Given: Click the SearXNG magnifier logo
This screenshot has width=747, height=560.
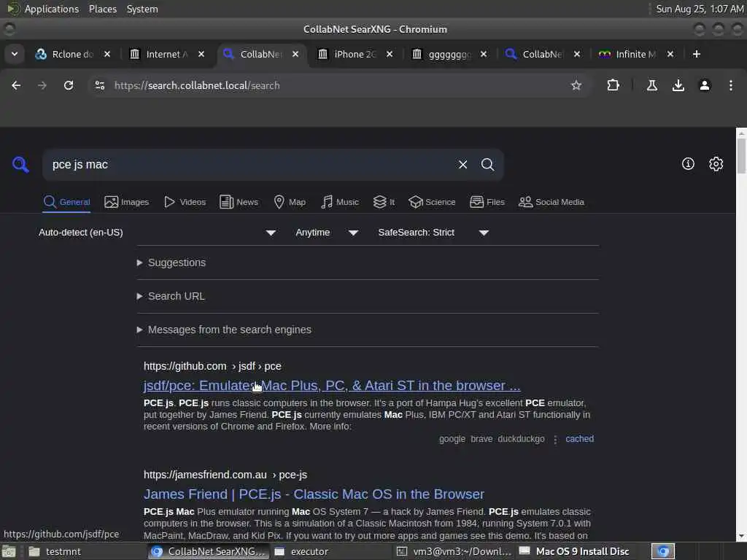Looking at the screenshot, I should click(x=20, y=164).
